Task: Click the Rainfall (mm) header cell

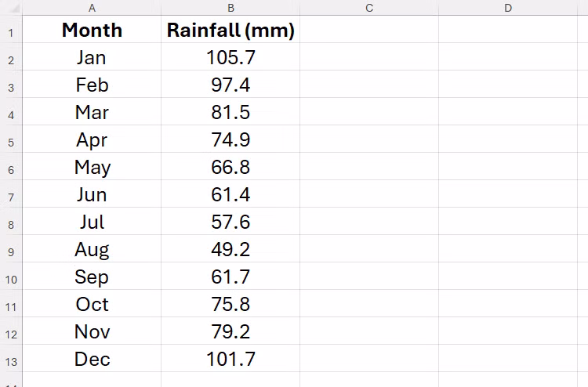Action: coord(230,31)
